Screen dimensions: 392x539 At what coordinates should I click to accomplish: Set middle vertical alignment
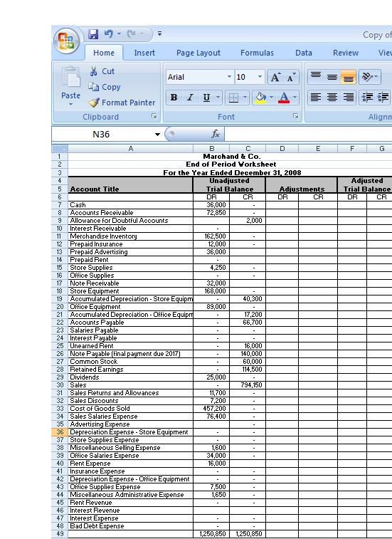point(332,77)
